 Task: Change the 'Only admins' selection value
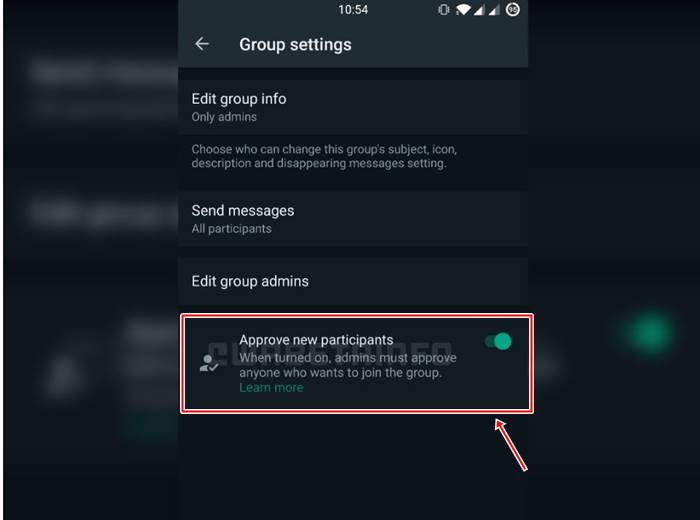tap(224, 117)
